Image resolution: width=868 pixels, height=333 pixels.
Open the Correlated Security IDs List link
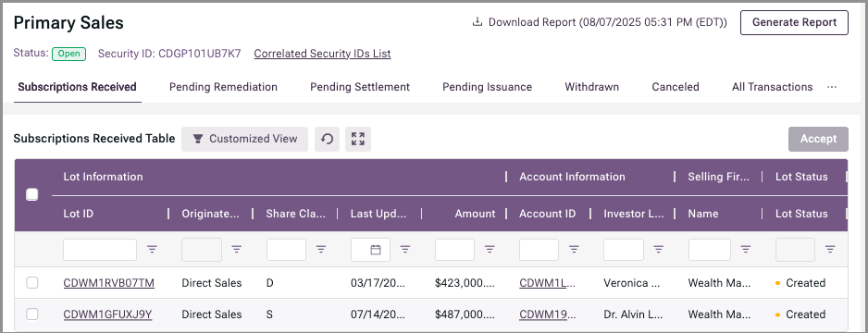coord(322,54)
